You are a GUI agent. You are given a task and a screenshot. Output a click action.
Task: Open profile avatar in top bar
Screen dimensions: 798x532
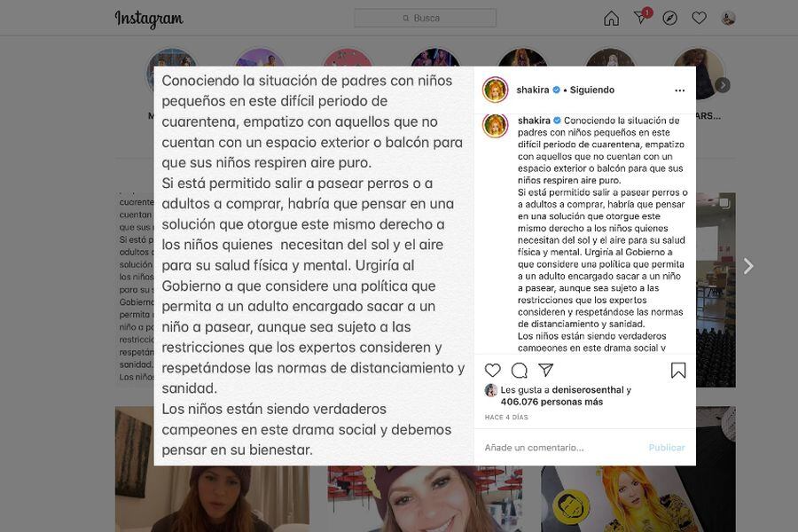(x=728, y=19)
